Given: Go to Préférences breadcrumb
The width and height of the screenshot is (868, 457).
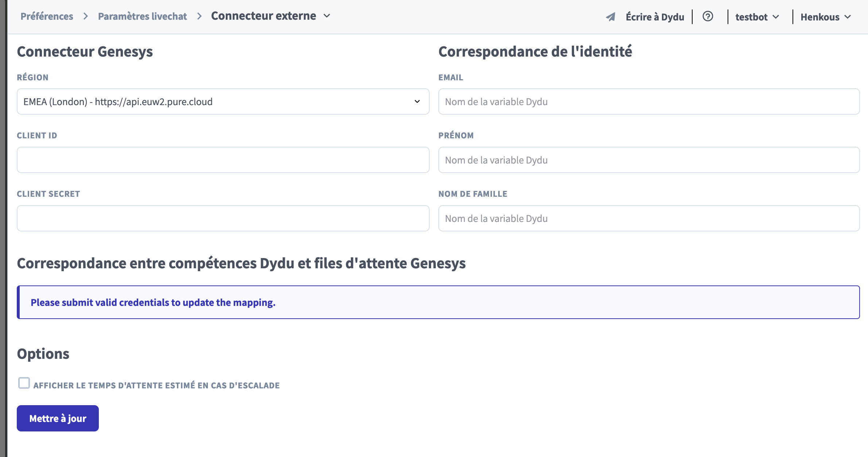Looking at the screenshot, I should (x=47, y=16).
